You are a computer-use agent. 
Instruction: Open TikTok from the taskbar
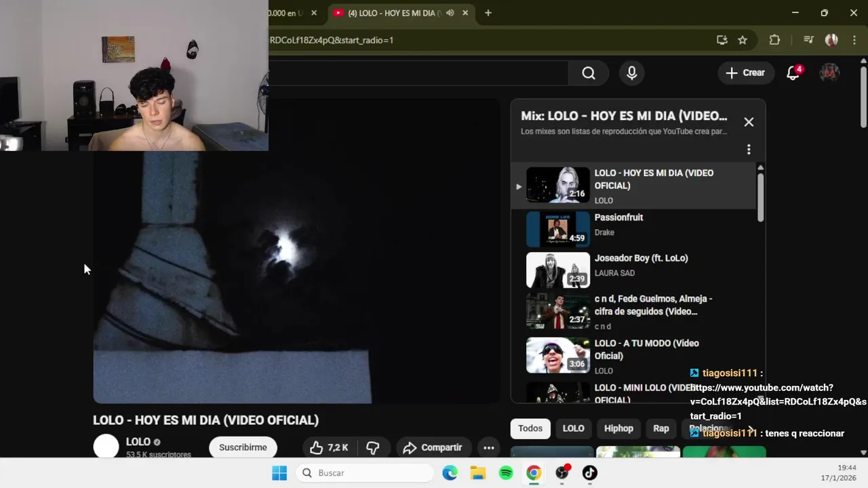(x=590, y=473)
